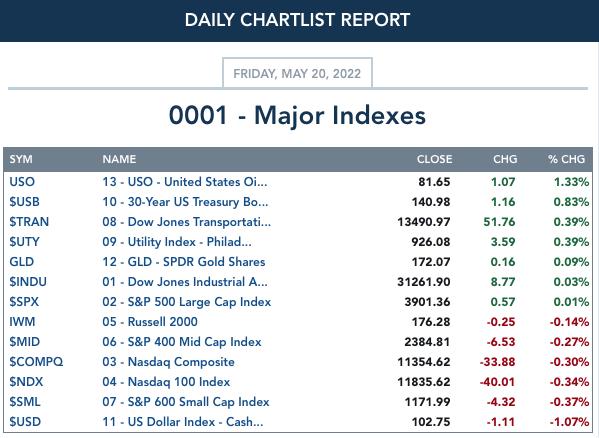599x438 pixels.
Task: Open 04 - Nasdaq 100 Index chart
Action: (166, 382)
